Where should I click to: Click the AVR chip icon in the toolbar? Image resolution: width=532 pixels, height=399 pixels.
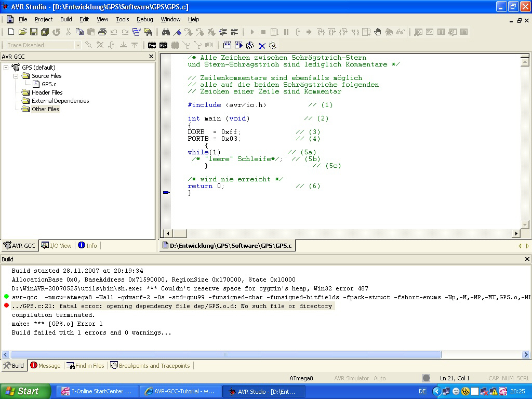(163, 45)
